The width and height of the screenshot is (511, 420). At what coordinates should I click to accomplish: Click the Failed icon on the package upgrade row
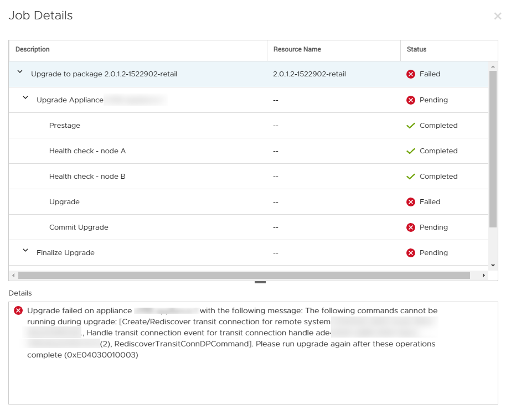tap(410, 74)
